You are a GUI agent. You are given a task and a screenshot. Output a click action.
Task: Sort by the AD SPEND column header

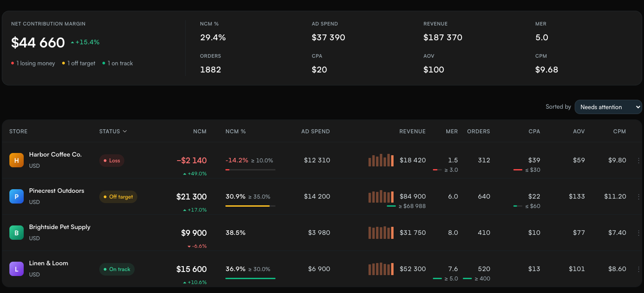(316, 132)
